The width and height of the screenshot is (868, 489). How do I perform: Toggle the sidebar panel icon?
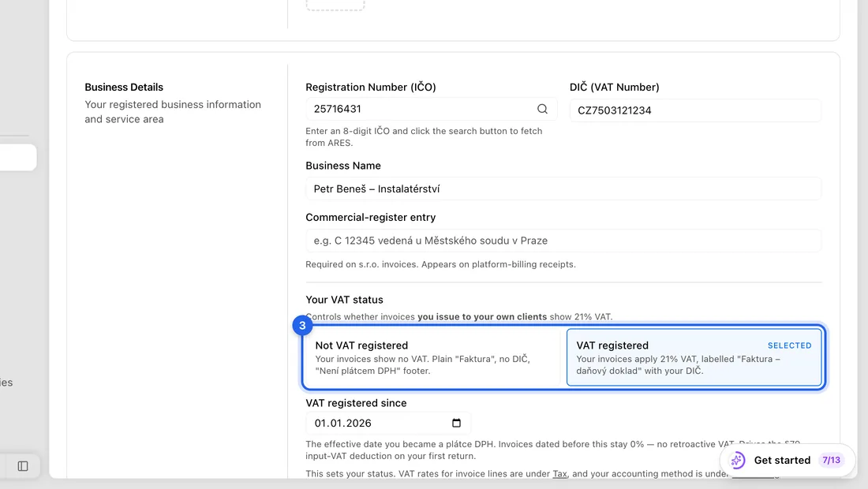tap(23, 466)
